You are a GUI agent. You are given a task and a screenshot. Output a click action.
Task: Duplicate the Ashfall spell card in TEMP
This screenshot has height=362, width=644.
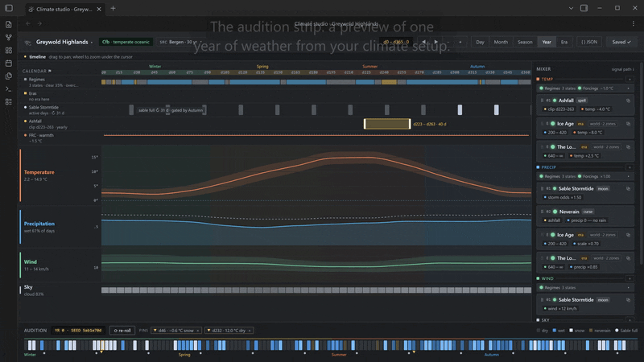pyautogui.click(x=628, y=100)
